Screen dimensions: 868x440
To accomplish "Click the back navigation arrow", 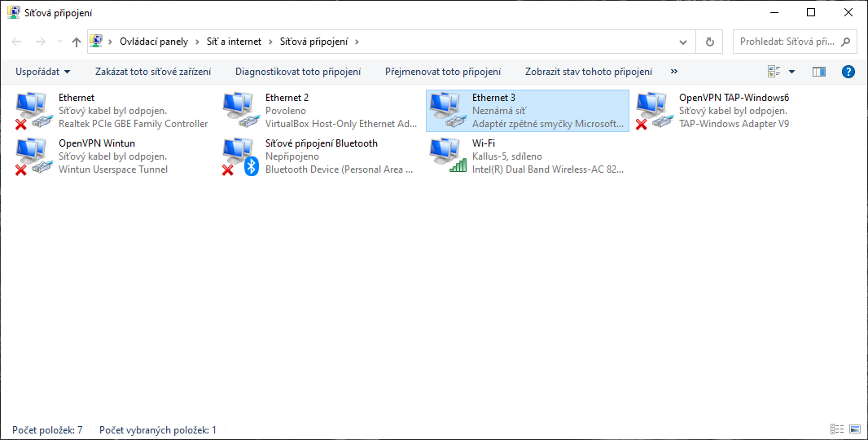I will coord(16,42).
